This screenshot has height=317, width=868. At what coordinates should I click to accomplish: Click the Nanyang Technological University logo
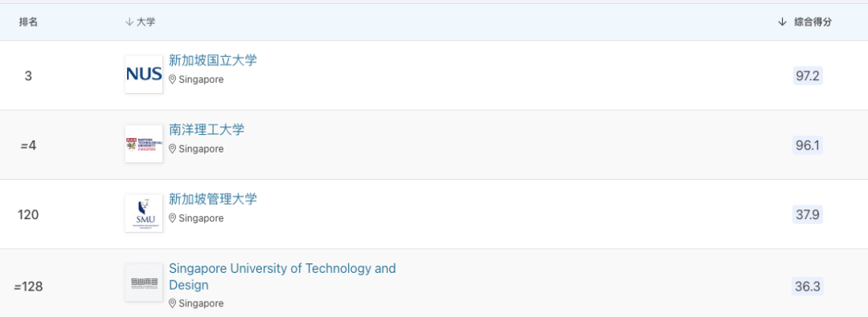click(144, 144)
